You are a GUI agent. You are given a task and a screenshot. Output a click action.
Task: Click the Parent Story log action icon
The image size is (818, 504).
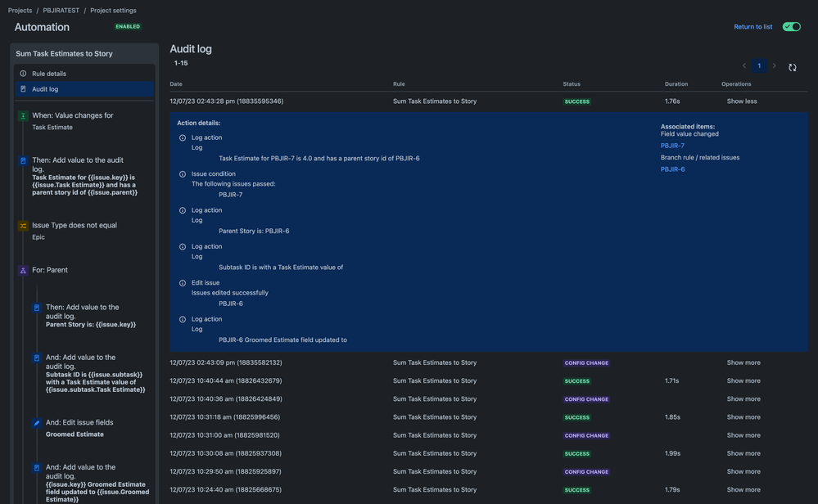[37, 308]
